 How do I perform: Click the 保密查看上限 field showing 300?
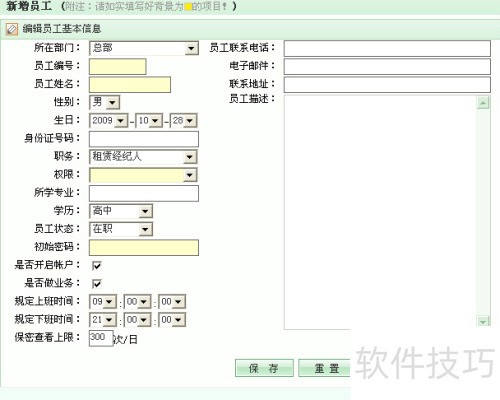click(101, 338)
